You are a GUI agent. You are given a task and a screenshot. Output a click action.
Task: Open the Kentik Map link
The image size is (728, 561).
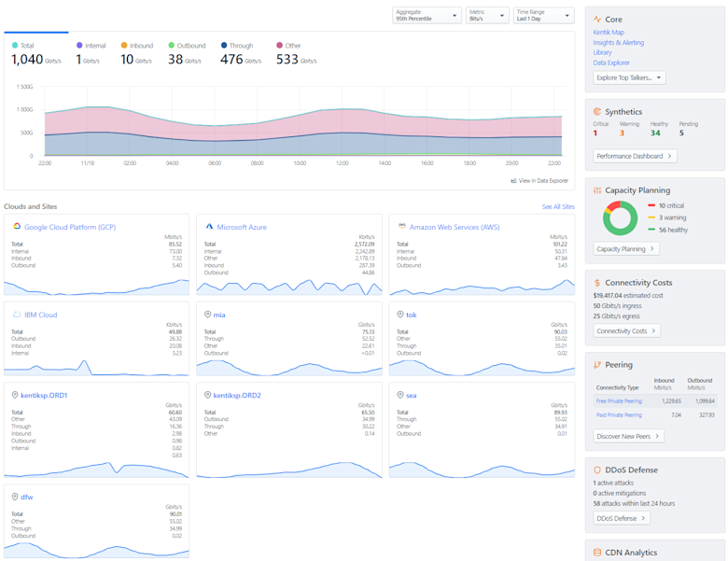[x=609, y=32]
